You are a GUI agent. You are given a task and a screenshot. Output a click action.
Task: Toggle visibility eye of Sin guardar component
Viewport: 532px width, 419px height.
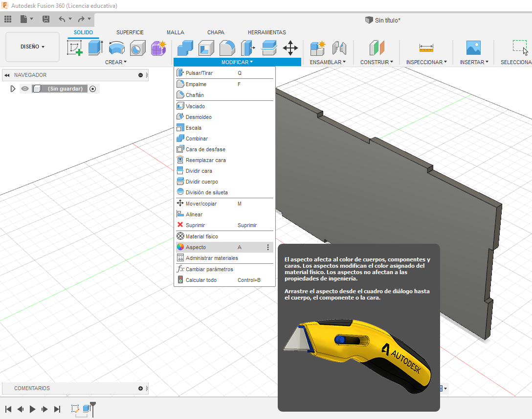25,89
